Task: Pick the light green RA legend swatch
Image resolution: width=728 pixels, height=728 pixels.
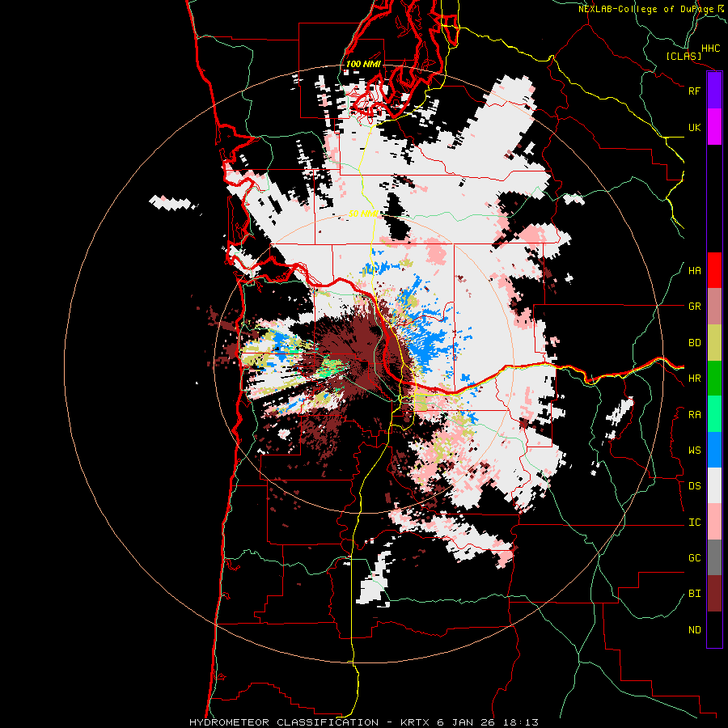Action: (714, 414)
